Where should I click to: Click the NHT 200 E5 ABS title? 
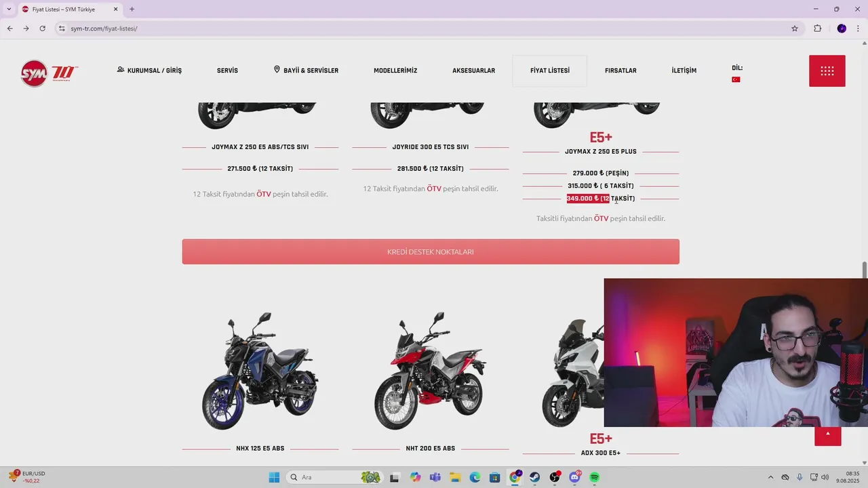pyautogui.click(x=430, y=449)
